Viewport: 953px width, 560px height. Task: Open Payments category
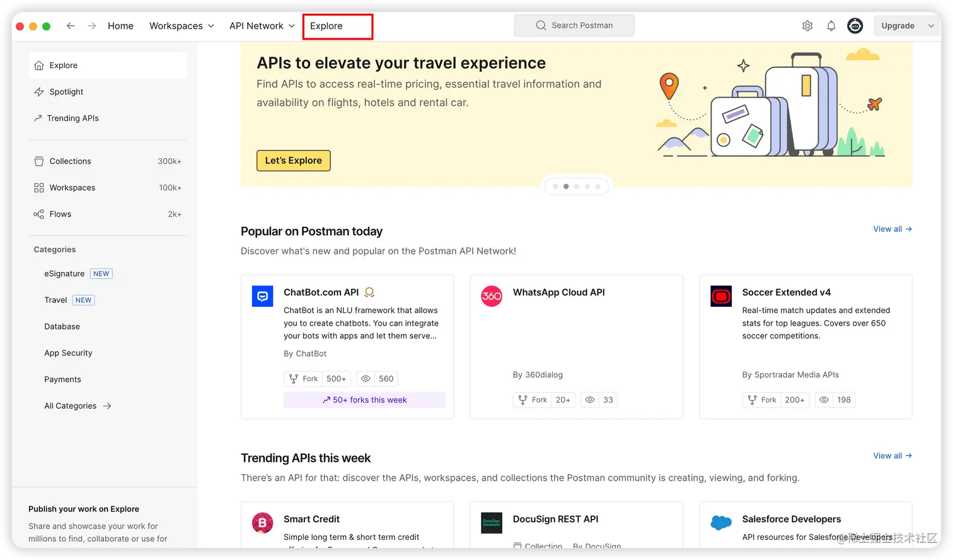tap(62, 380)
